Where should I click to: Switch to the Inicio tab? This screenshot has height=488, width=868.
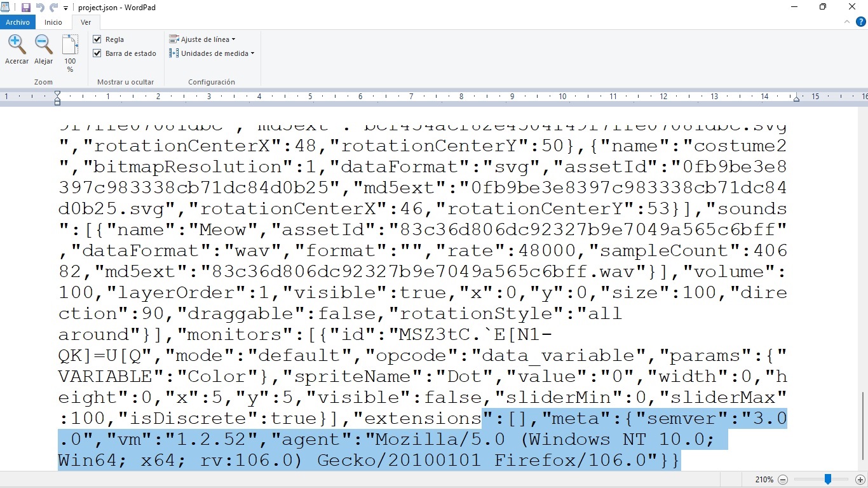(x=53, y=22)
